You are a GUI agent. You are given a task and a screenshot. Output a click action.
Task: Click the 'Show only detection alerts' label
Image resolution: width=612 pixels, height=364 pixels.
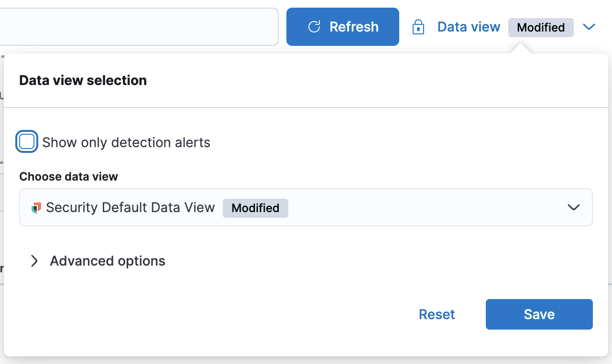(x=126, y=142)
